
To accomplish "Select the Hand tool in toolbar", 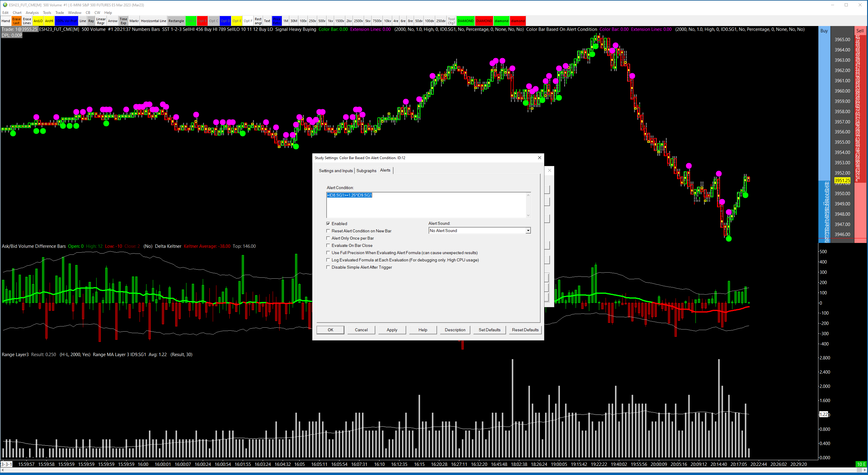I will 6,21.
